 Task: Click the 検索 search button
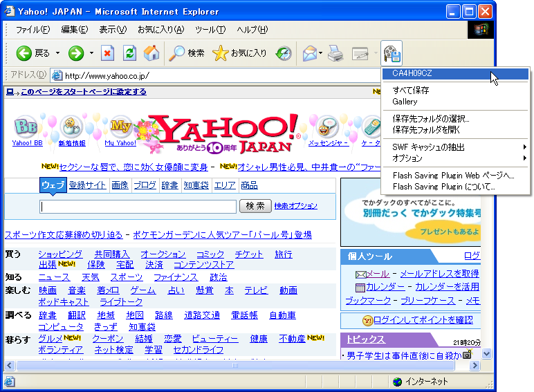(x=255, y=206)
